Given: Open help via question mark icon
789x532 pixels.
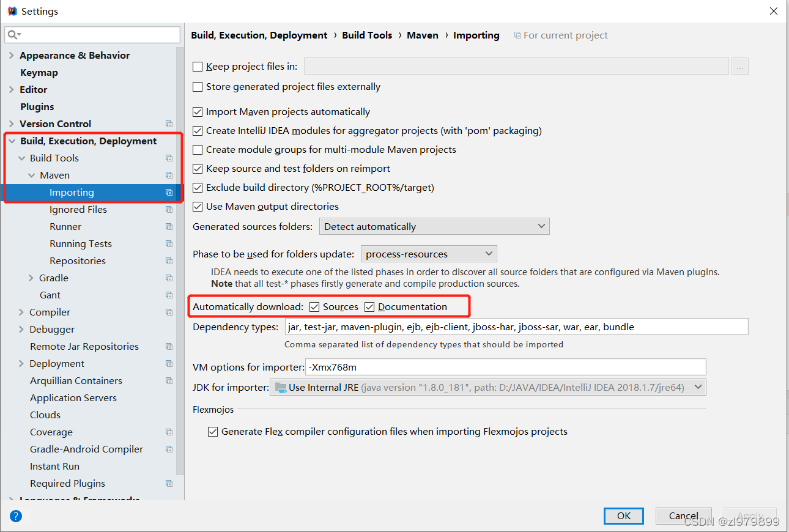Looking at the screenshot, I should click(x=16, y=516).
